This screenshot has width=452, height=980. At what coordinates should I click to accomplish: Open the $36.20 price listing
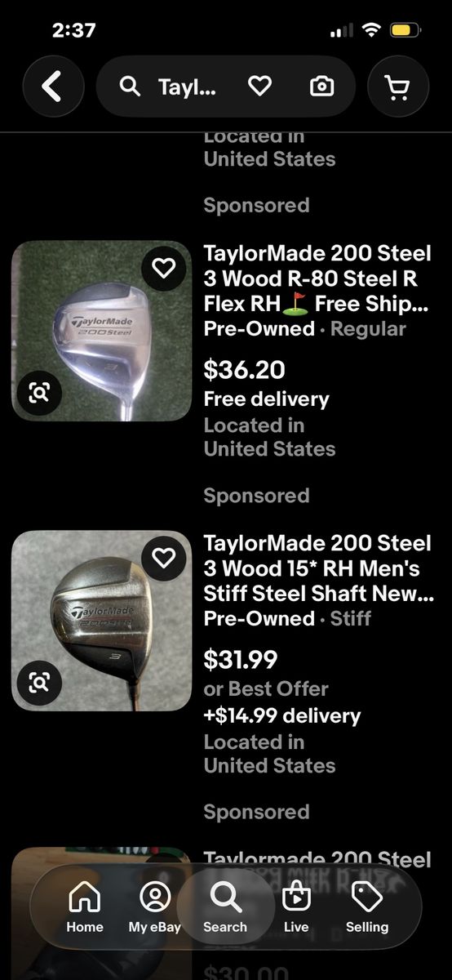244,370
